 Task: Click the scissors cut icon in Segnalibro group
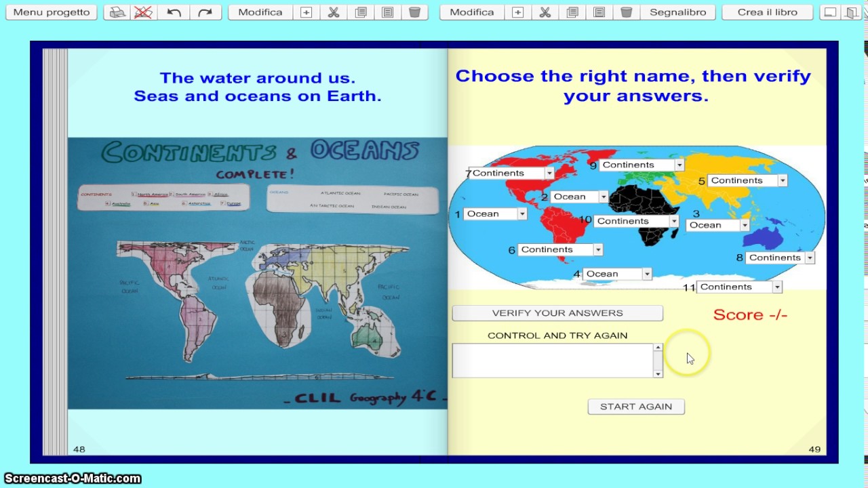(x=545, y=12)
